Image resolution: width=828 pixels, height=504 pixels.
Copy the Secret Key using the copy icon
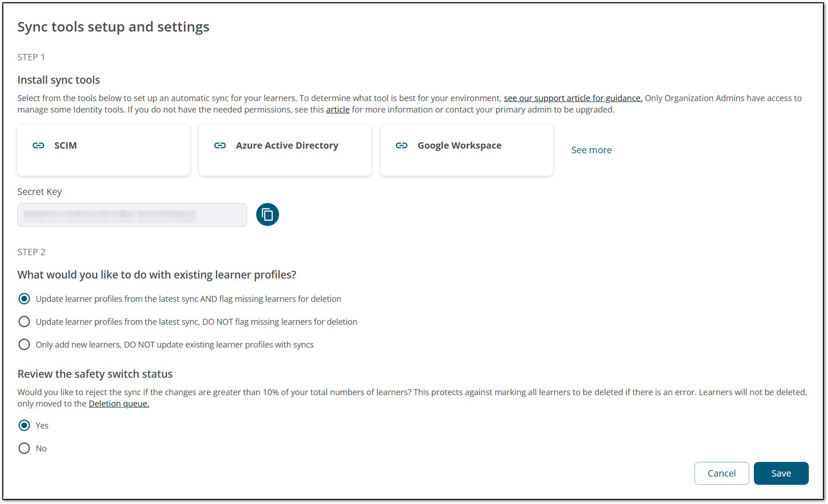(267, 214)
